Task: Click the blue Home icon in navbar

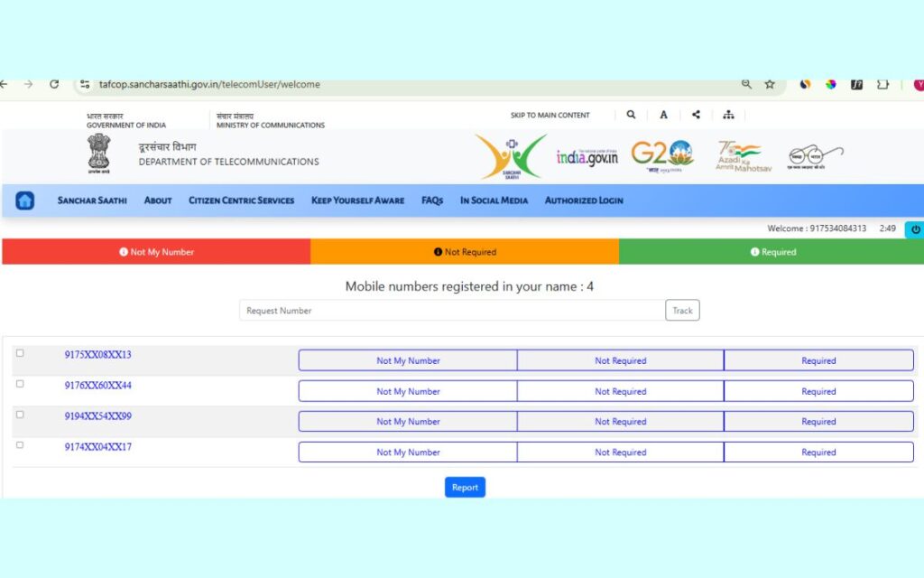Action: (25, 200)
